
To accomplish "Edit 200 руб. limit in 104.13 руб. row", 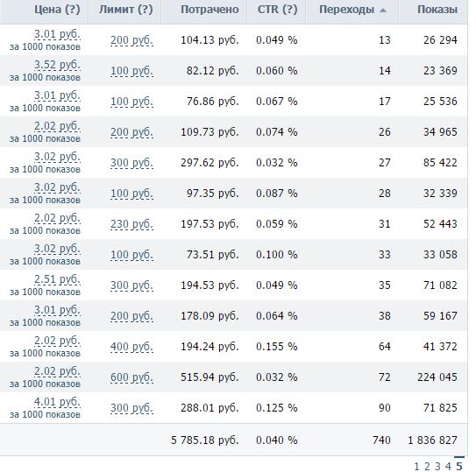I will 131,40.
